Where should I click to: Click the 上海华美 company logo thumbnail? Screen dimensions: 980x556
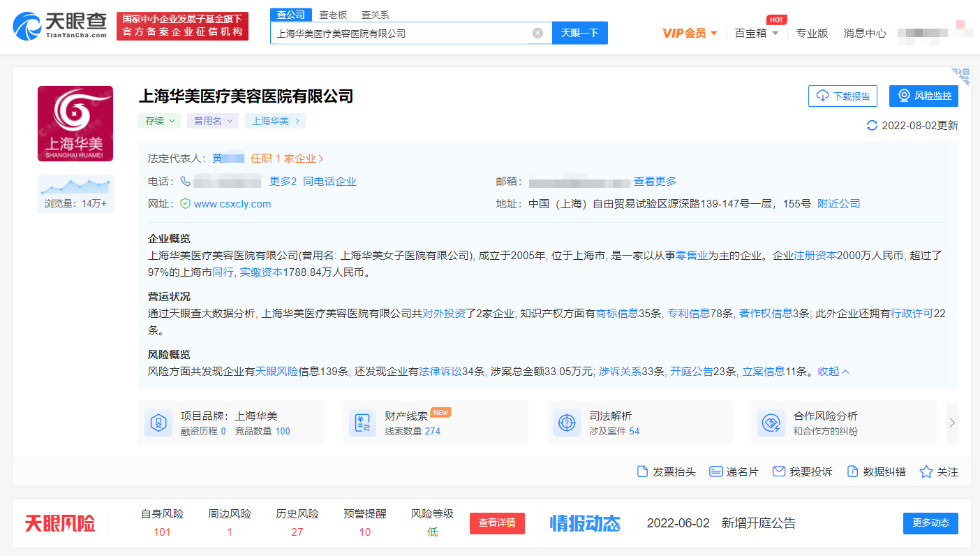point(75,124)
